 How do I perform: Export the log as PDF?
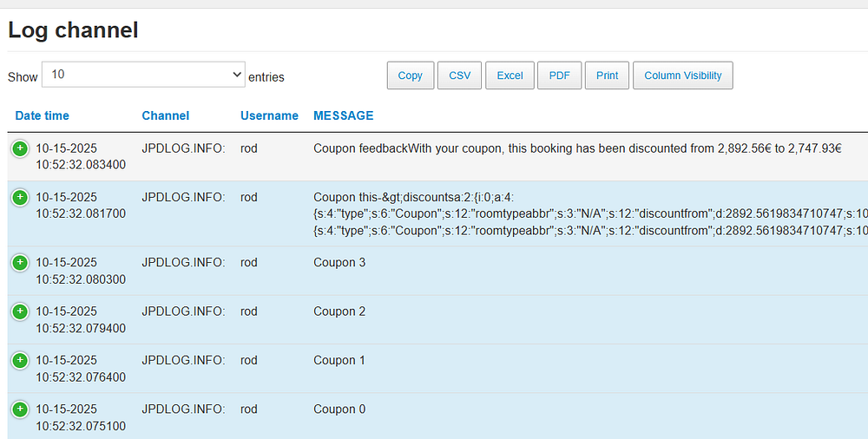click(x=559, y=75)
